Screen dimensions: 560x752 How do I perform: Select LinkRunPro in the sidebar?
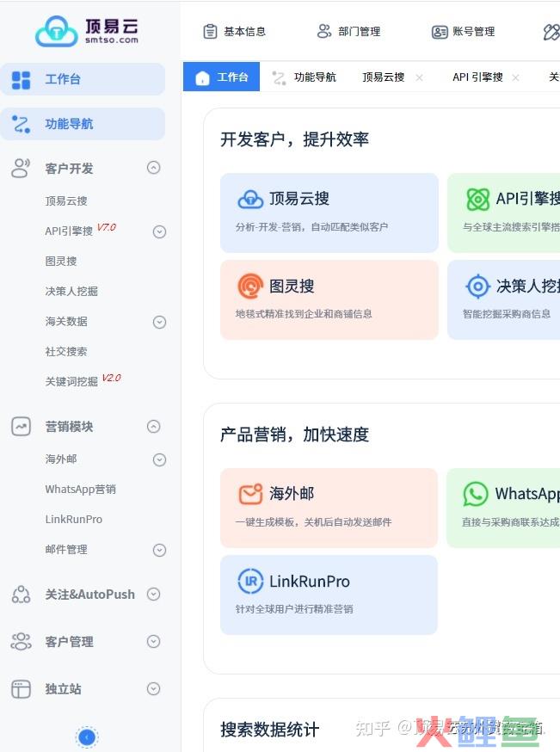tap(74, 520)
